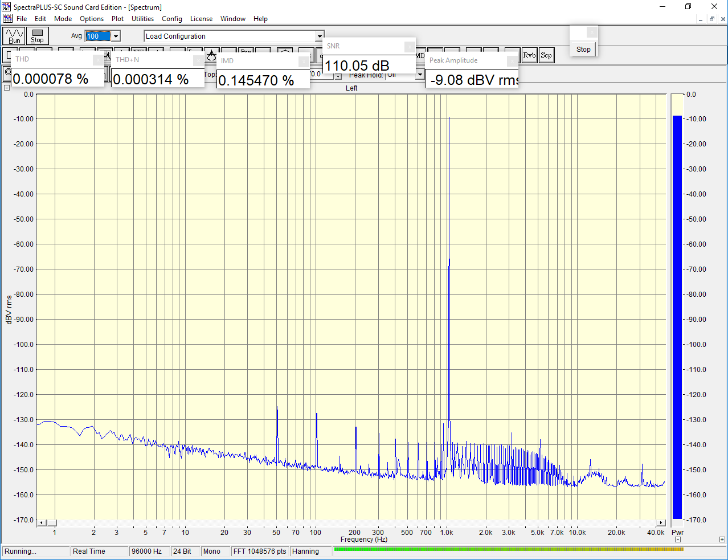This screenshot has height=560, width=728.
Task: Close the THD+N readout panel
Action: pyautogui.click(x=198, y=60)
